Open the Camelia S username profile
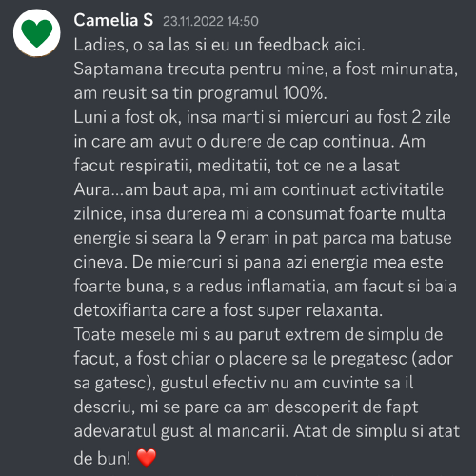 click(113, 20)
